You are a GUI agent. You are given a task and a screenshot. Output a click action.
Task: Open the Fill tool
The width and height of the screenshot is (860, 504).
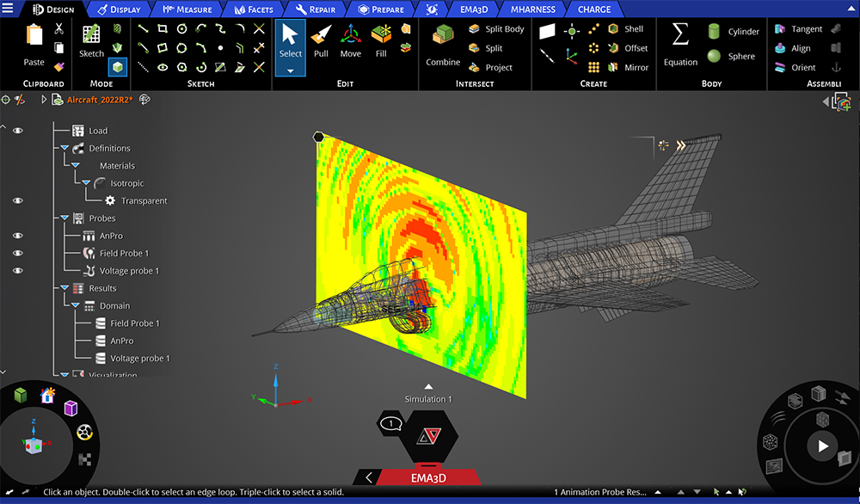pyautogui.click(x=379, y=43)
